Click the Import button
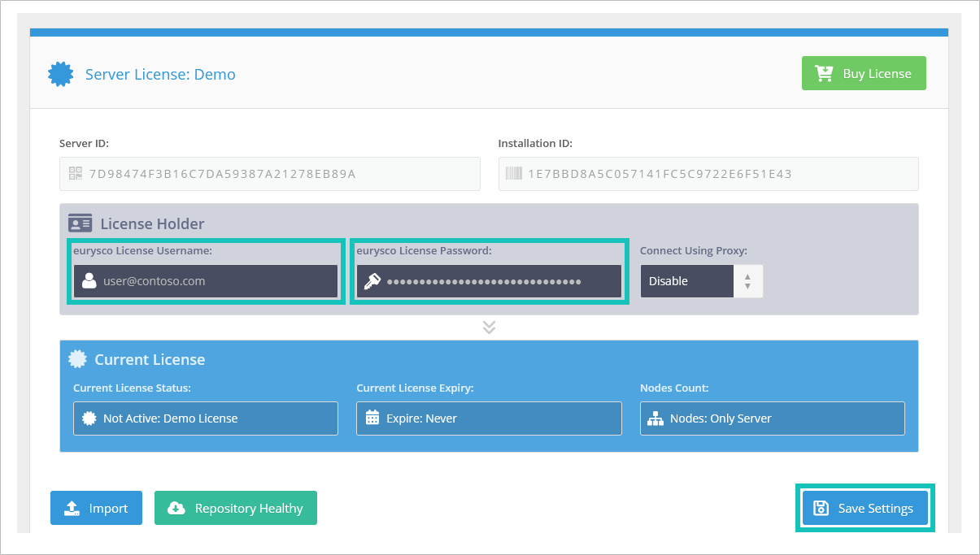The width and height of the screenshot is (980, 555). [x=96, y=508]
